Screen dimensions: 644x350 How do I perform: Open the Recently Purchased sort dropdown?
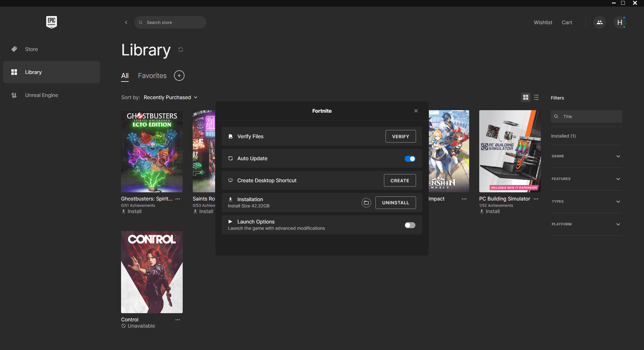click(x=170, y=97)
